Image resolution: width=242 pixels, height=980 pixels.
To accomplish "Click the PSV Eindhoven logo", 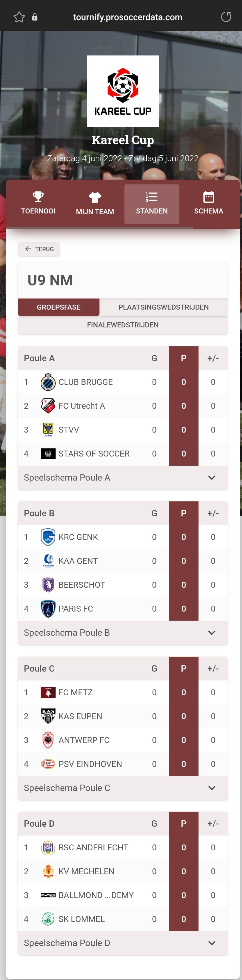I will coord(48,764).
